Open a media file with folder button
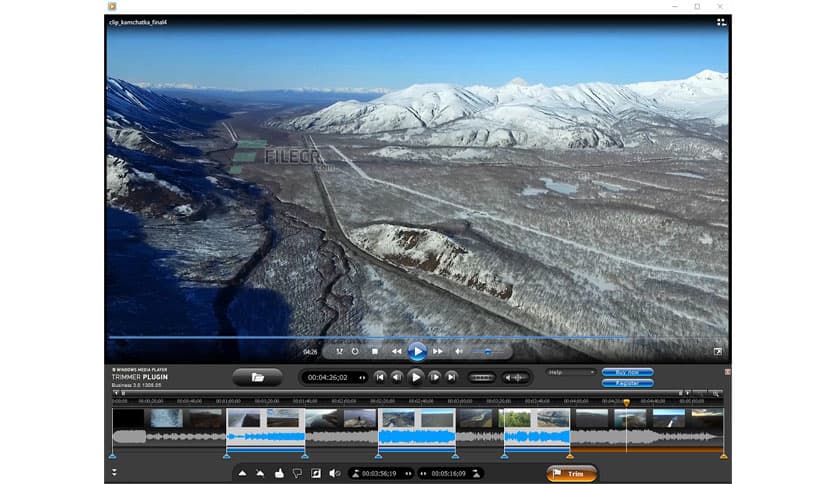This screenshot has width=836, height=484. coord(257,378)
